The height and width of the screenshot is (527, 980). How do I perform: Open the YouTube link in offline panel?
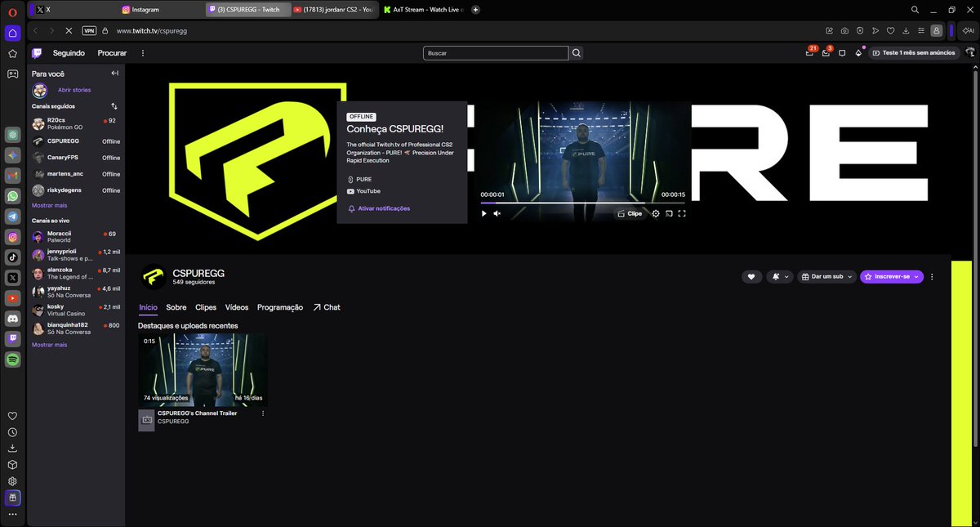pyautogui.click(x=362, y=190)
